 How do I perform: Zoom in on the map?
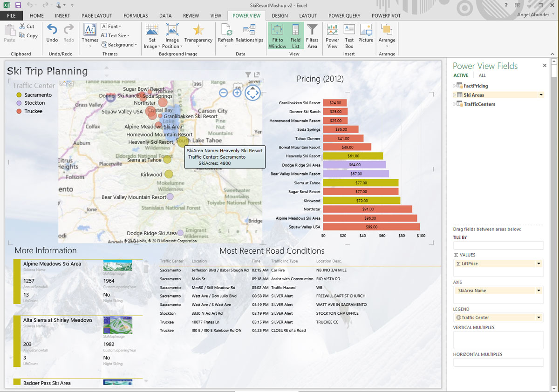[237, 93]
